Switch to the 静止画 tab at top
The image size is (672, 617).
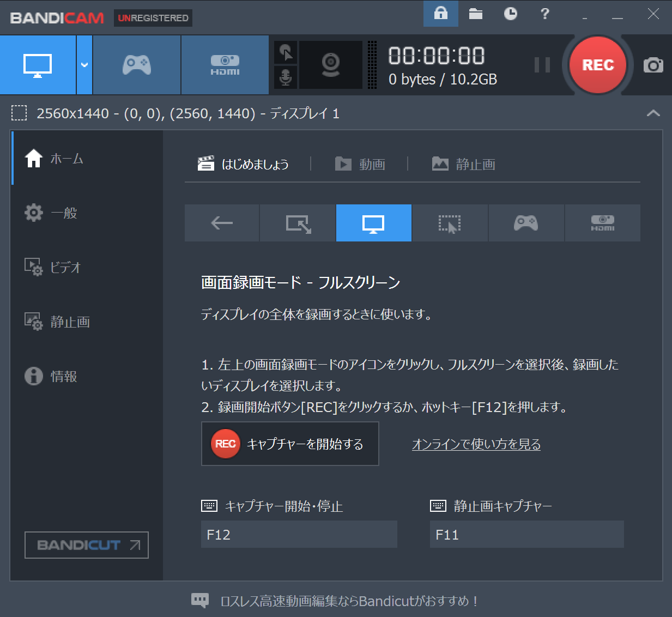(x=464, y=164)
